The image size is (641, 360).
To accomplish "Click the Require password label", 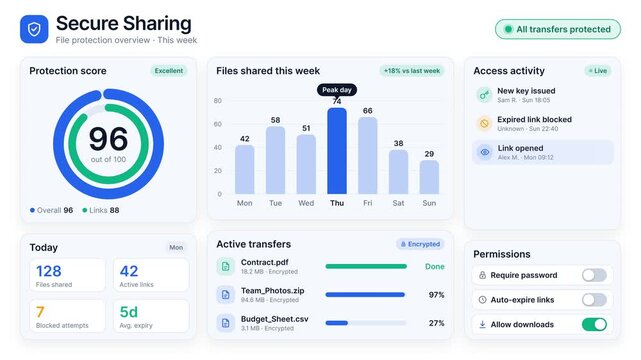I will click(524, 275).
